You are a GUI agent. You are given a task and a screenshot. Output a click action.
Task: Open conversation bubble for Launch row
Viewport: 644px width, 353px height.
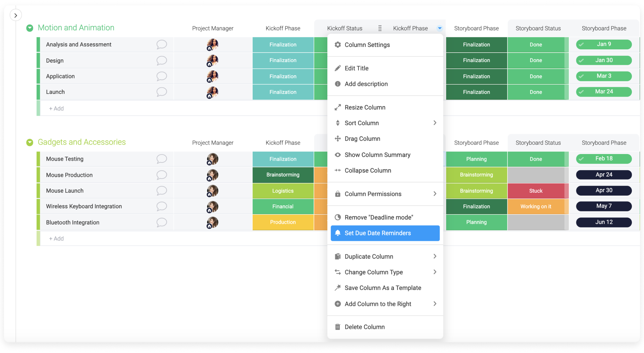click(162, 92)
